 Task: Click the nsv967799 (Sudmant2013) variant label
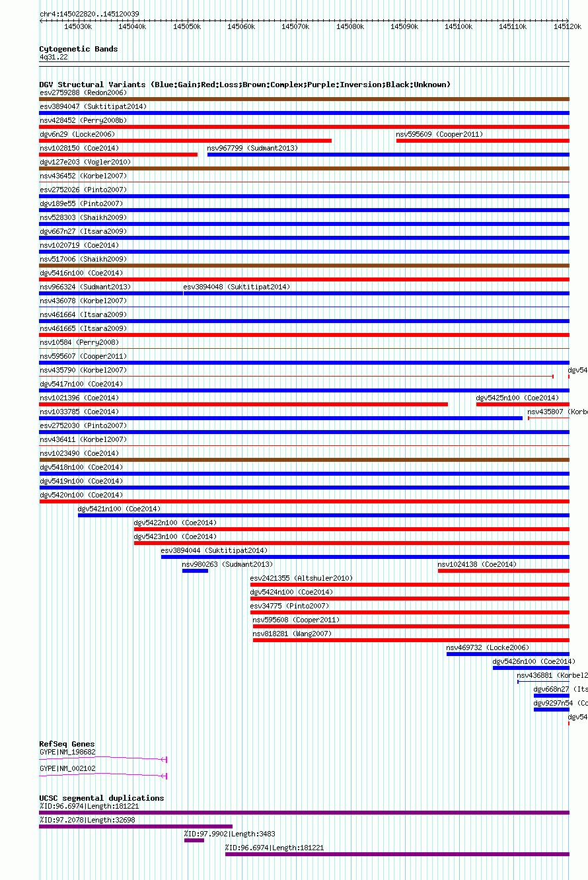click(252, 148)
